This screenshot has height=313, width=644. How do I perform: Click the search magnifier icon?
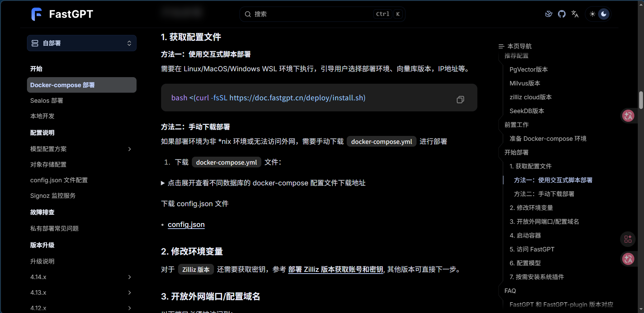[x=248, y=14]
